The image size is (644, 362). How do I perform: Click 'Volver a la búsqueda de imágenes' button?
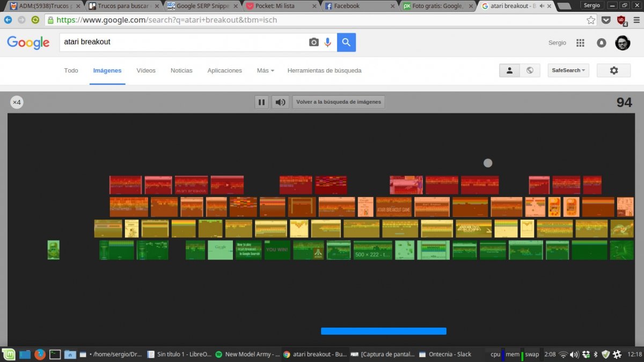[x=339, y=102]
